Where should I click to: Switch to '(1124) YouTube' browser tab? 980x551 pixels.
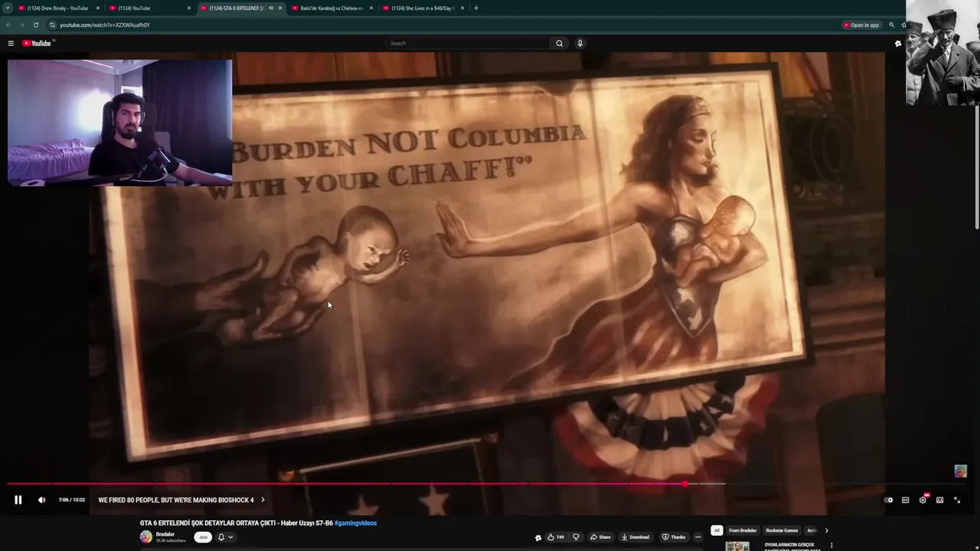click(149, 8)
